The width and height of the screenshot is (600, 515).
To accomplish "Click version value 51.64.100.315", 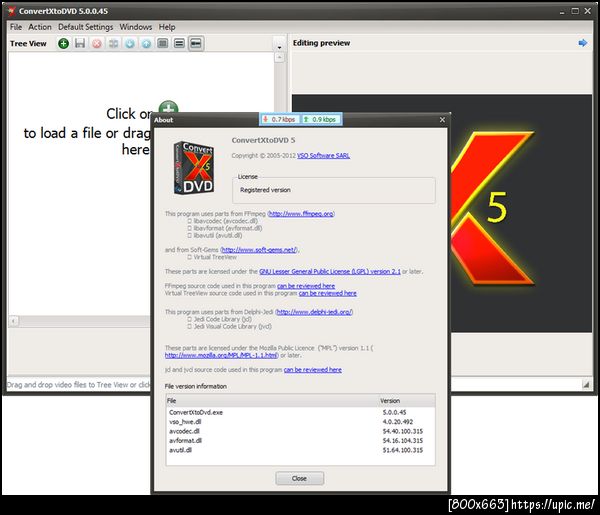I will pyautogui.click(x=403, y=450).
